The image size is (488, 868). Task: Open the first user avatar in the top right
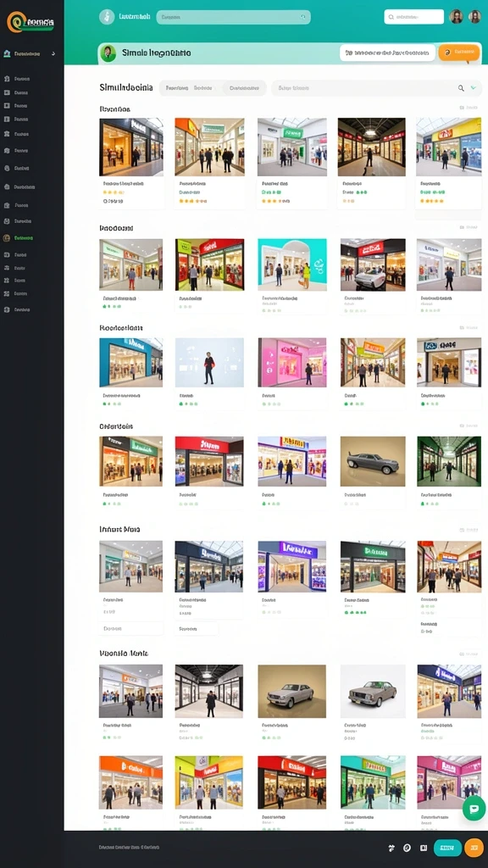(456, 17)
